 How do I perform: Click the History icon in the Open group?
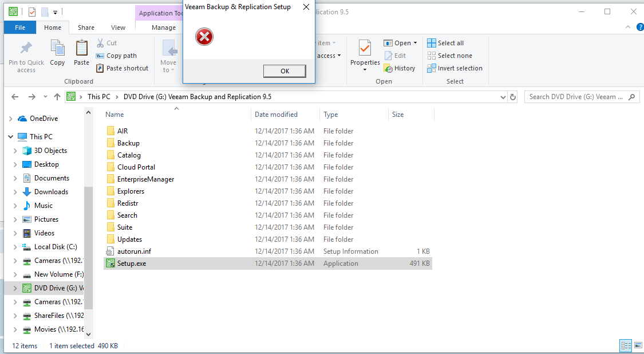coord(388,68)
